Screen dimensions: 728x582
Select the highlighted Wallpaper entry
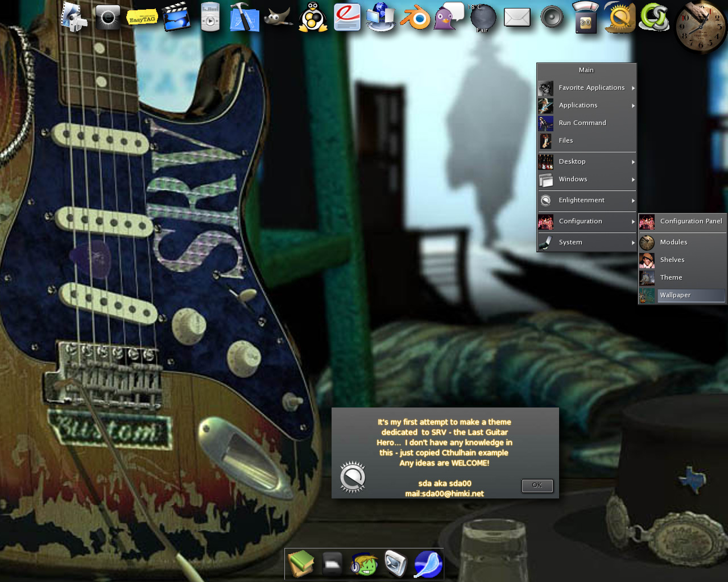pyautogui.click(x=682, y=295)
